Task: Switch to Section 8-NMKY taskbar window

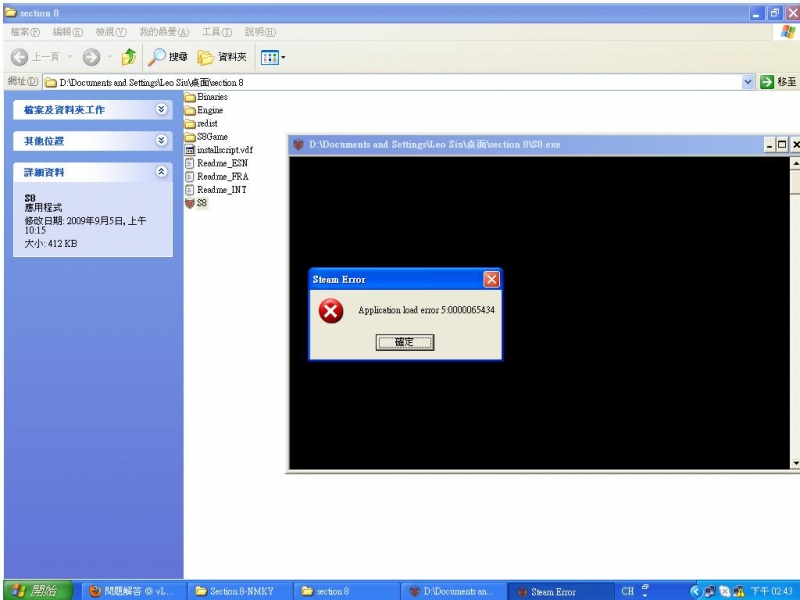Action: coord(238,591)
